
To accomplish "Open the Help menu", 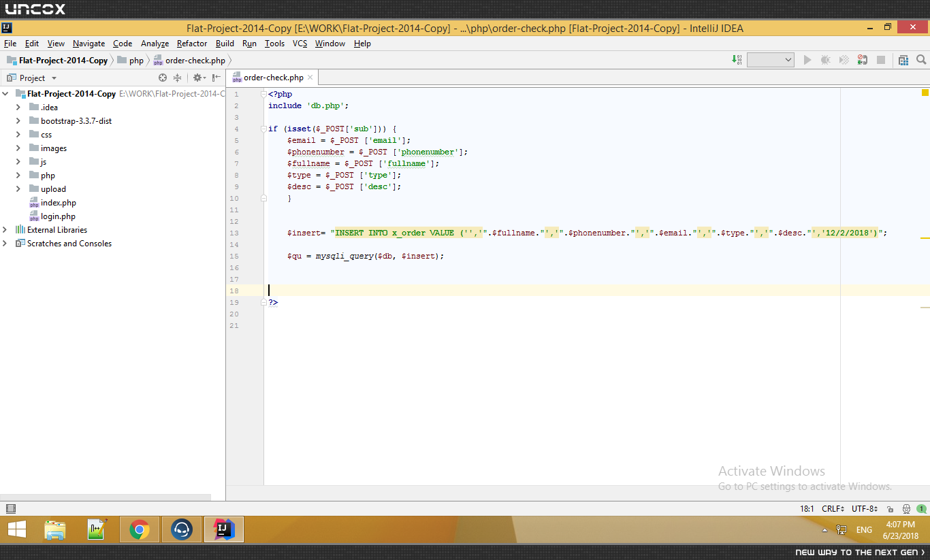I will coord(363,44).
